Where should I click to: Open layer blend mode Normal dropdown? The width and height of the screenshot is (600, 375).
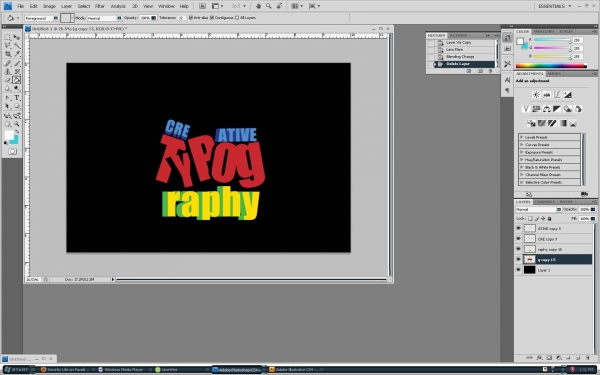coord(538,209)
